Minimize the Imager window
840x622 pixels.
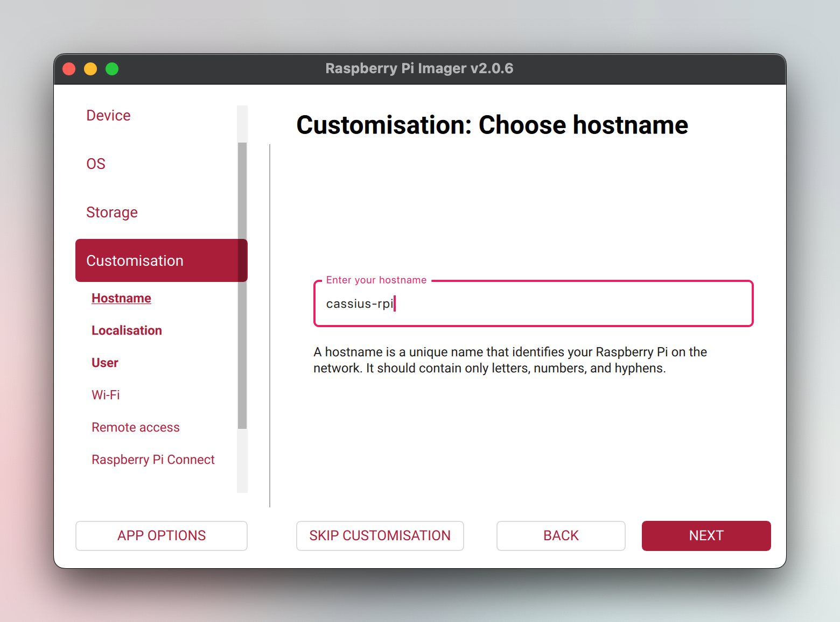pyautogui.click(x=90, y=68)
